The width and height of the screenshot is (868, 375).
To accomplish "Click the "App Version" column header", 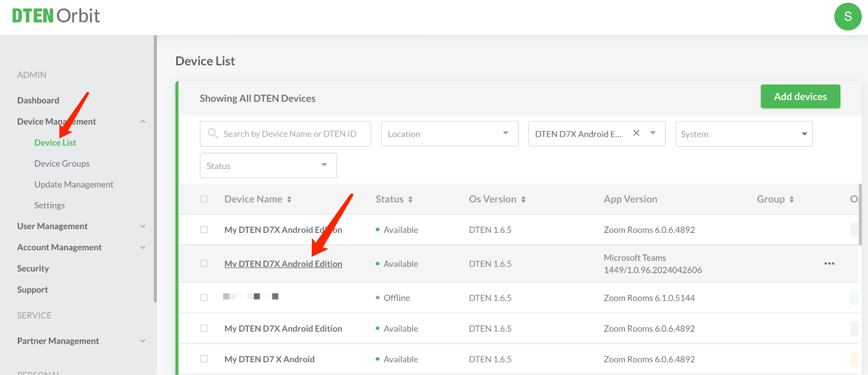I will point(630,199).
